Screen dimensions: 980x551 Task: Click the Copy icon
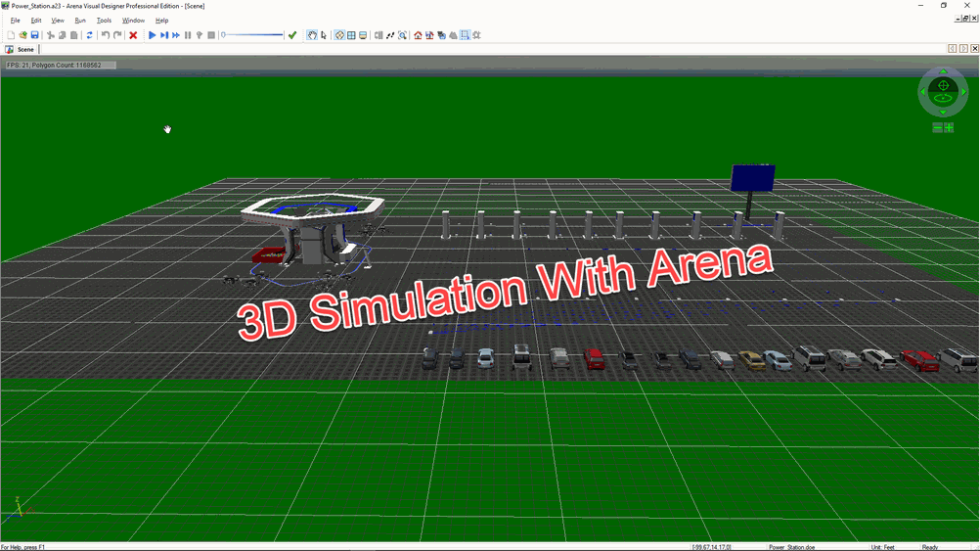62,35
